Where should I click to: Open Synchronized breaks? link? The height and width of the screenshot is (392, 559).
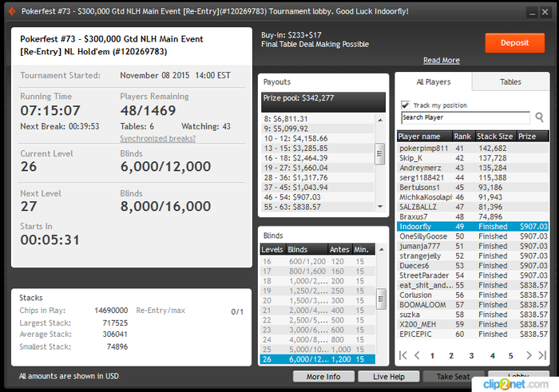157,138
